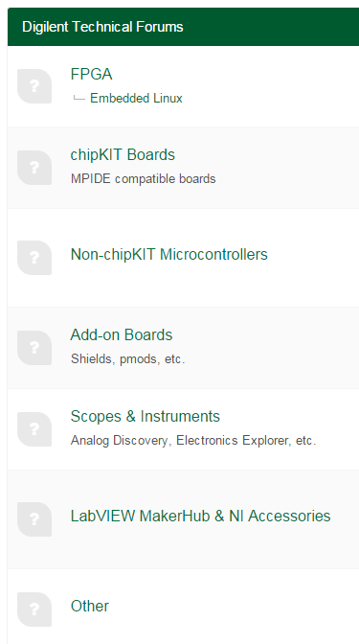Click the Analog Discovery, Electronics Explorer description
Image resolution: width=359 pixels, height=644 pixels.
click(x=193, y=441)
